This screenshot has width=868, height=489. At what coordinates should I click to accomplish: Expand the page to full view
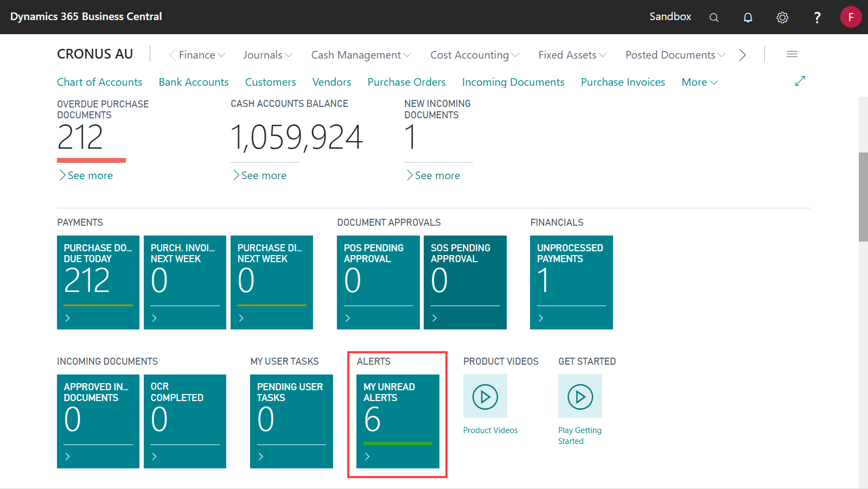coord(800,81)
